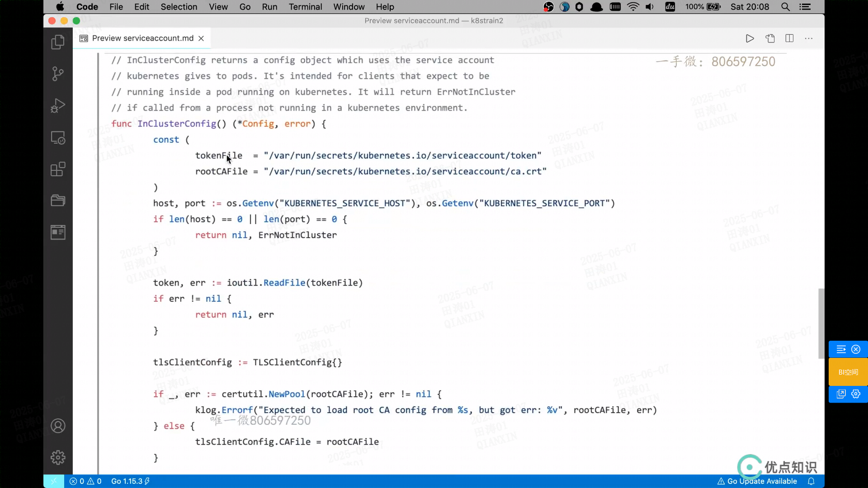Image resolution: width=868 pixels, height=488 pixels.
Task: Click the Run play icon in editor toolbar
Action: pos(750,38)
